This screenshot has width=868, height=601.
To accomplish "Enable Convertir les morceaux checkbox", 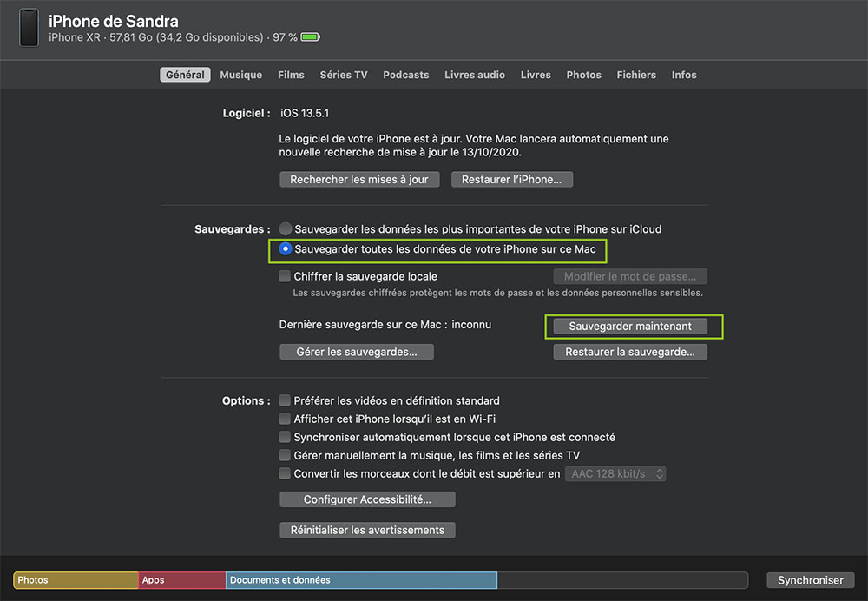I will [x=285, y=473].
